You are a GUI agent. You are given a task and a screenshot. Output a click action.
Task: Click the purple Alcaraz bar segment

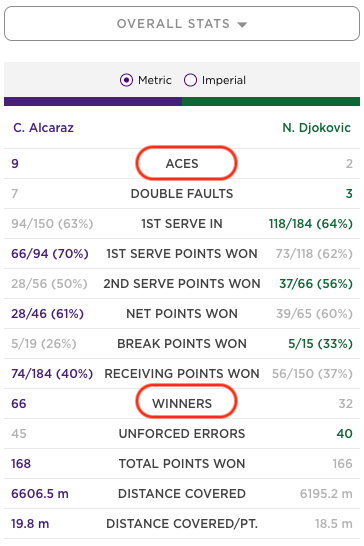coord(93,101)
